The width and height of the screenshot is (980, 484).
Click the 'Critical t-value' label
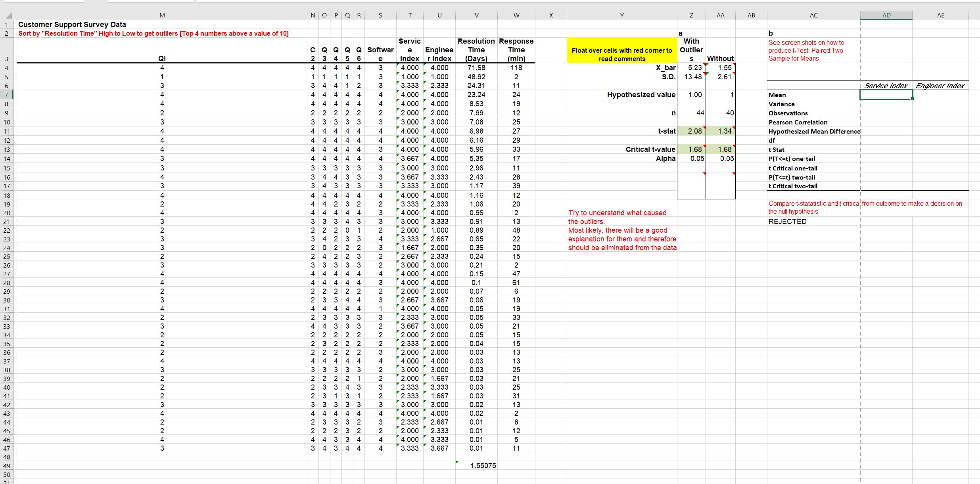[x=650, y=149]
